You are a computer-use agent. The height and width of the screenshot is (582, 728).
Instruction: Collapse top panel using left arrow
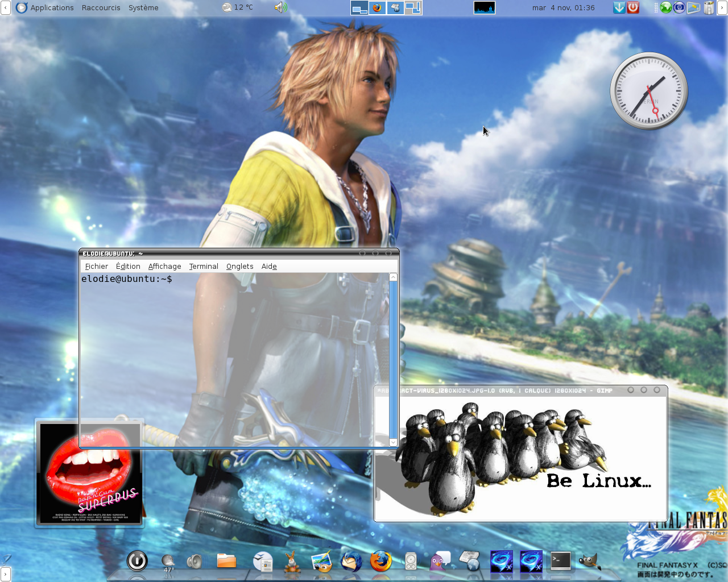[x=5, y=7]
